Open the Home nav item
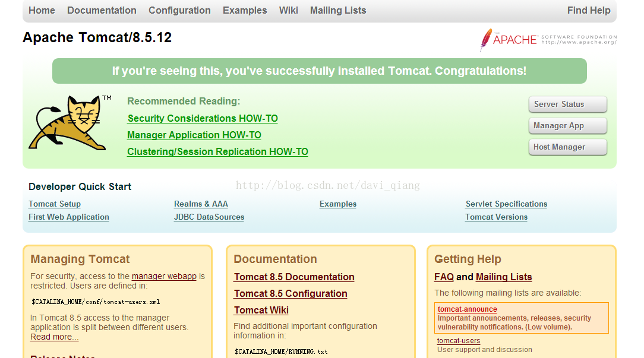Image resolution: width=644 pixels, height=358 pixels. pos(42,10)
